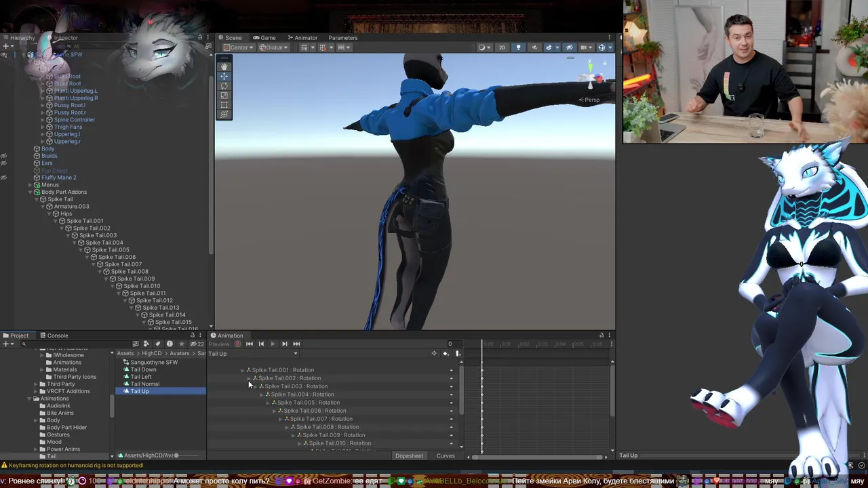
Task: Expand Spike Tail.001 Rotation property
Action: [242, 370]
